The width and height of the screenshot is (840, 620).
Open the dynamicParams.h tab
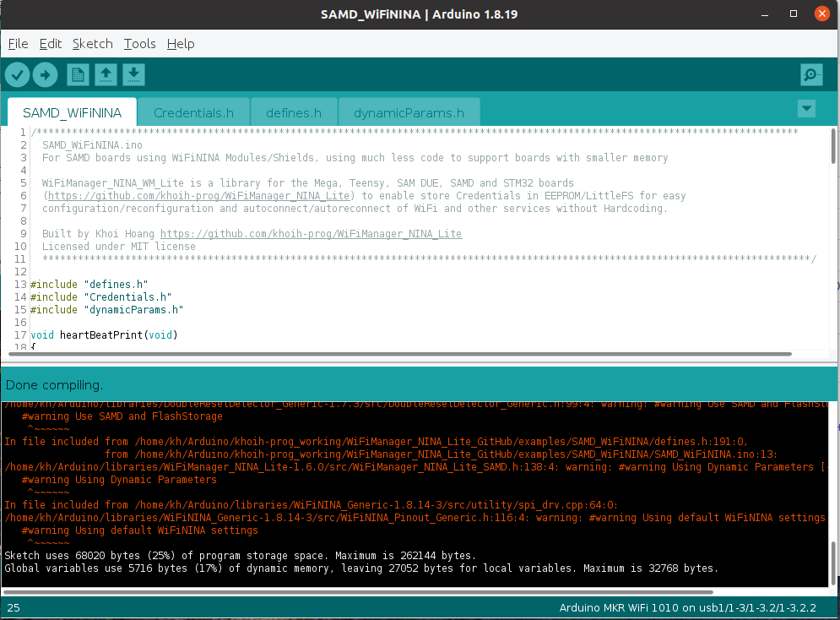(x=409, y=112)
